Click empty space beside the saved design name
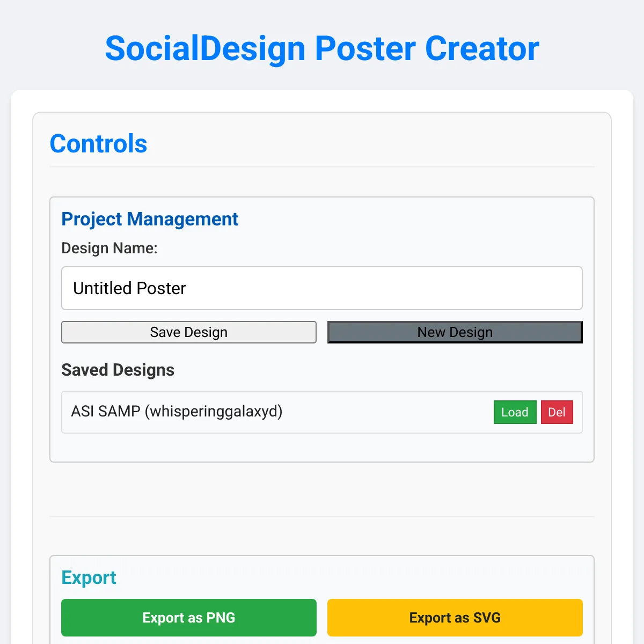Viewport: 644px width, 644px height. [386, 412]
